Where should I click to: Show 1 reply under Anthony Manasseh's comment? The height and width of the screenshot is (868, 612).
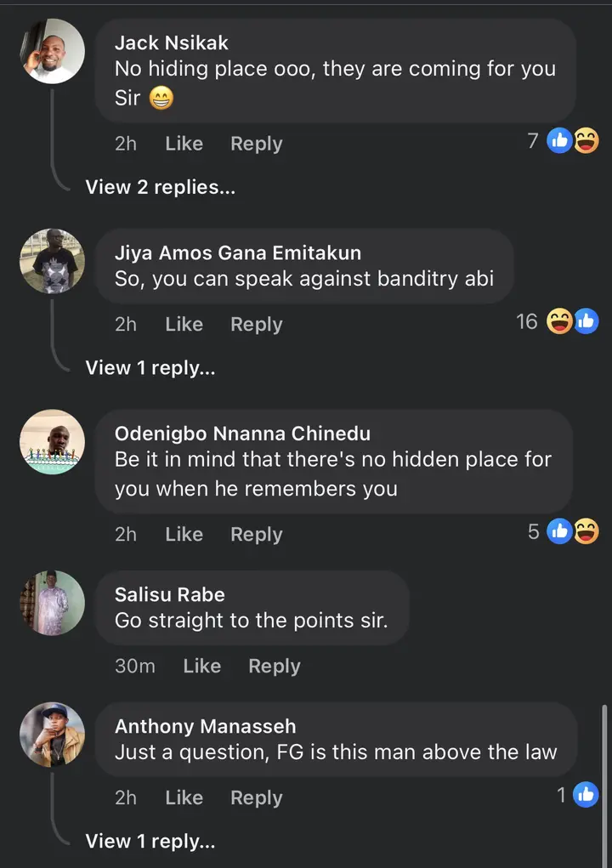[150, 841]
